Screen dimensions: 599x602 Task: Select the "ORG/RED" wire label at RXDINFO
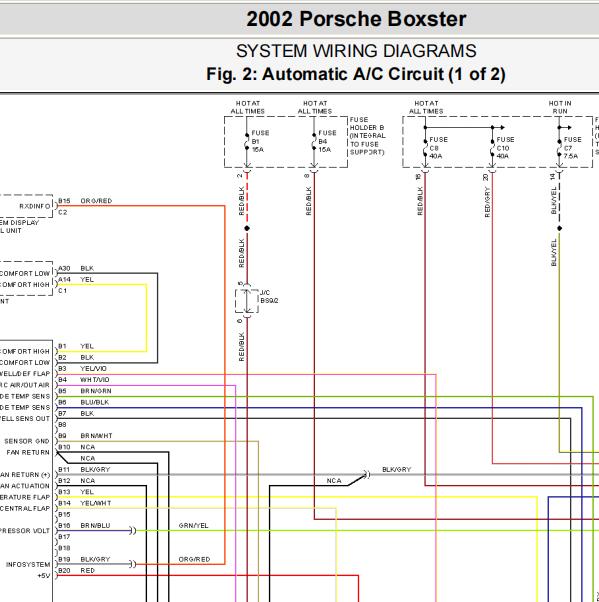(96, 201)
